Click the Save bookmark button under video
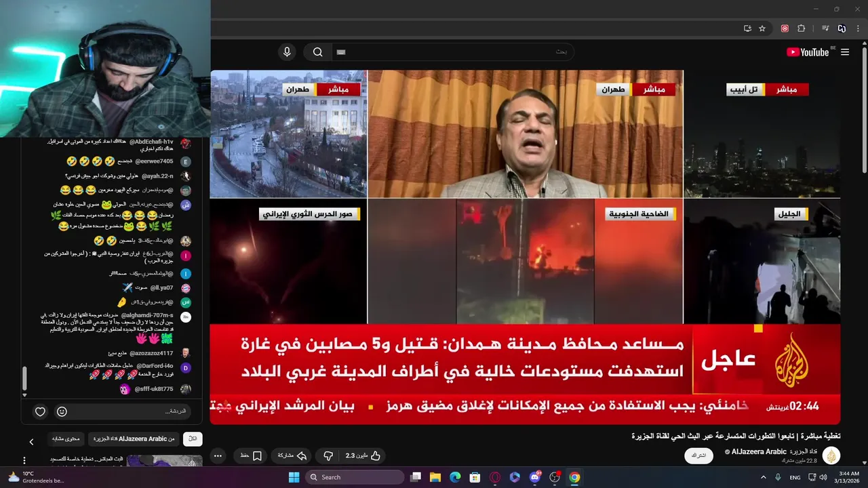Image resolution: width=868 pixels, height=488 pixels. (251, 455)
